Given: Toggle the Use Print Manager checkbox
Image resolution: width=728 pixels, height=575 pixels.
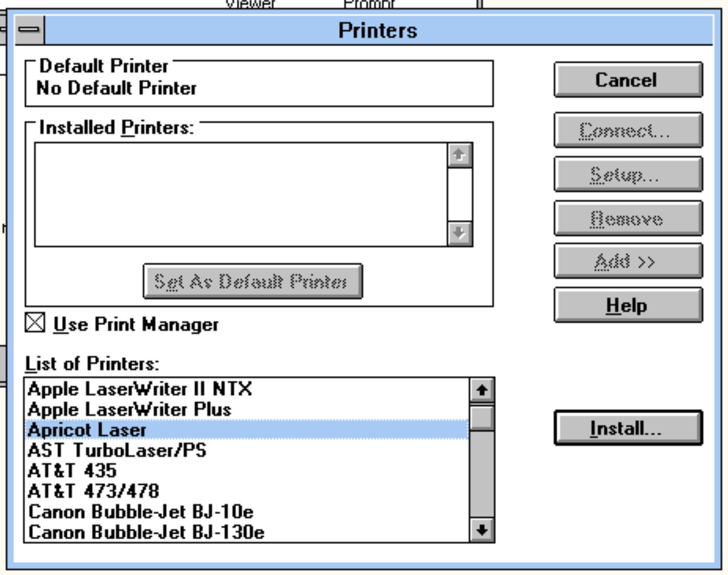Looking at the screenshot, I should click(35, 323).
